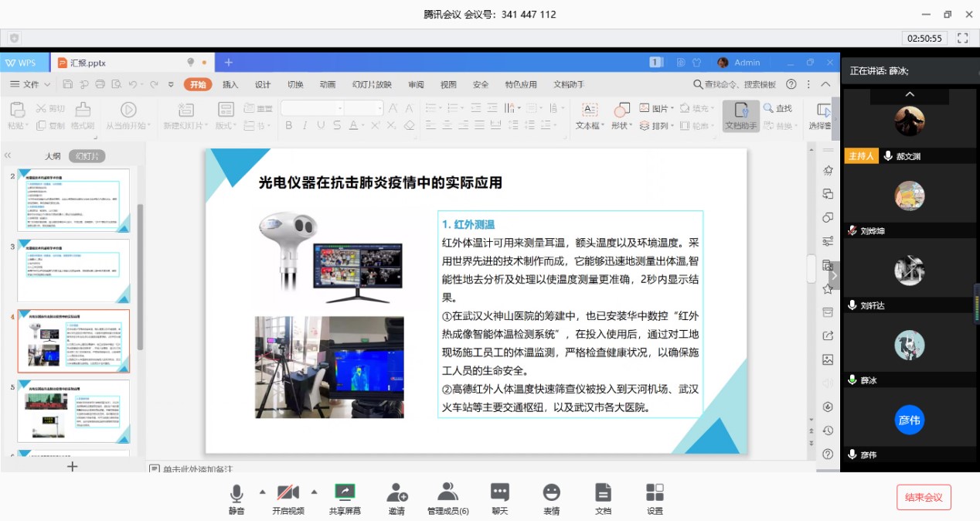Mute the microphone in meeting toolbar
The width and height of the screenshot is (980, 521).
point(236,492)
